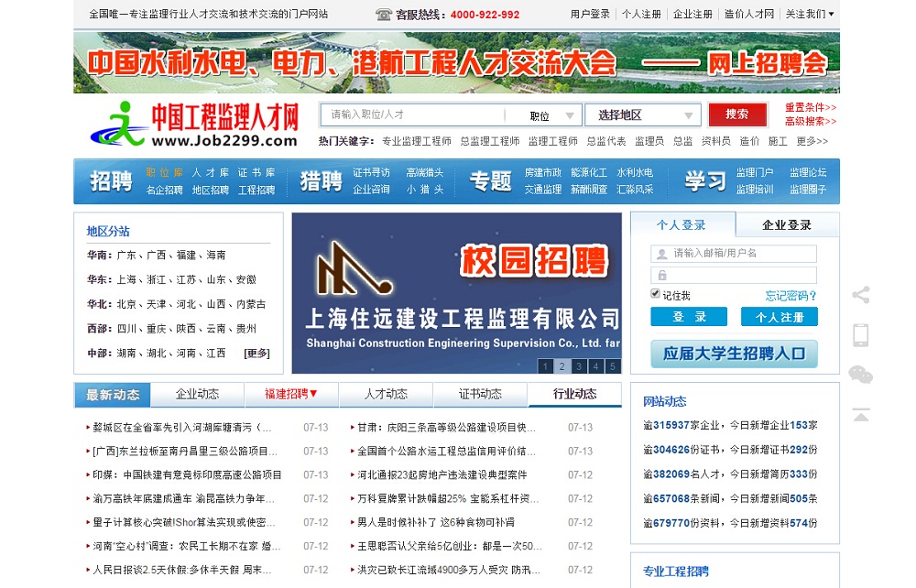Click the share icon on right sidebar
Screen dimensions: 916x588
click(860, 295)
